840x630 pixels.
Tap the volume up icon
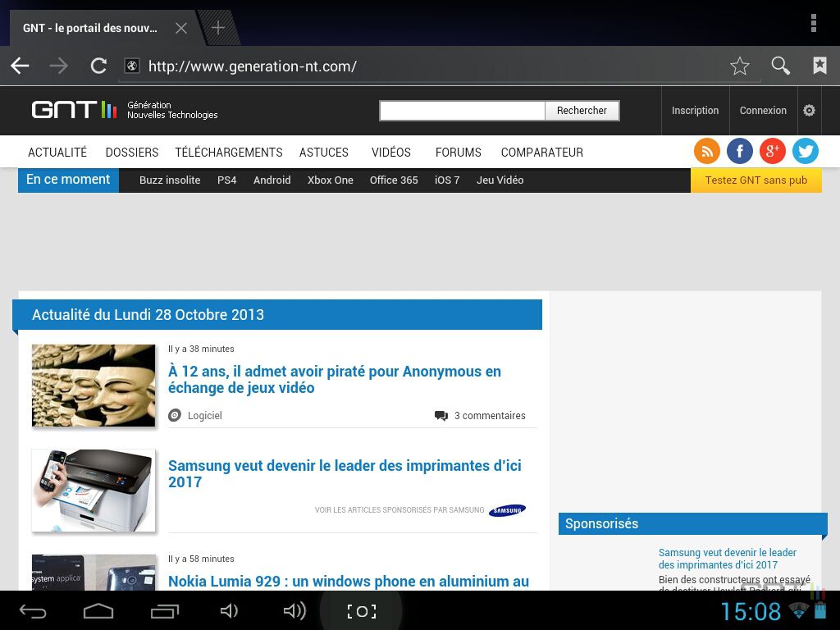294,610
